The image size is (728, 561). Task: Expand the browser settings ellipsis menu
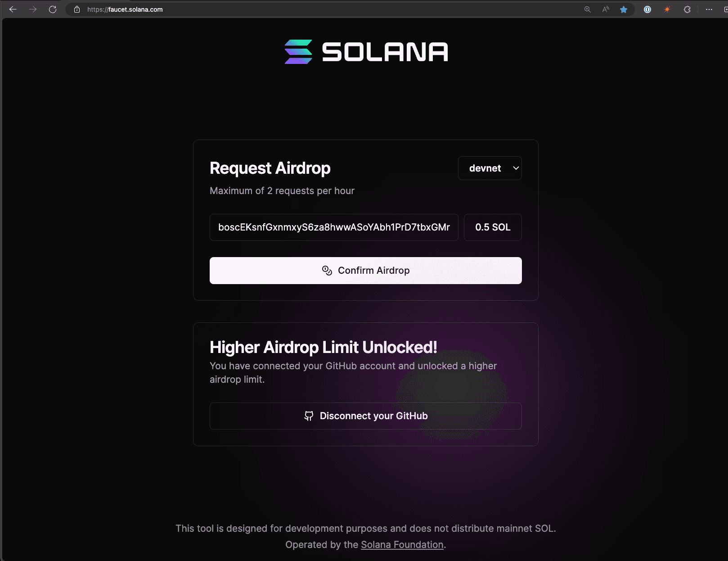(710, 9)
